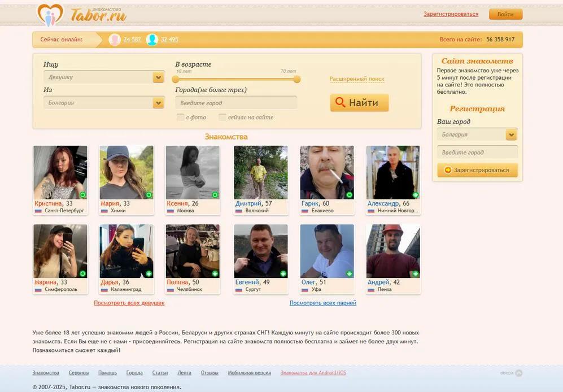Open the 'Ищу' Девушку dropdown
Image resolution: width=563 pixels, height=392 pixels.
(x=158, y=77)
